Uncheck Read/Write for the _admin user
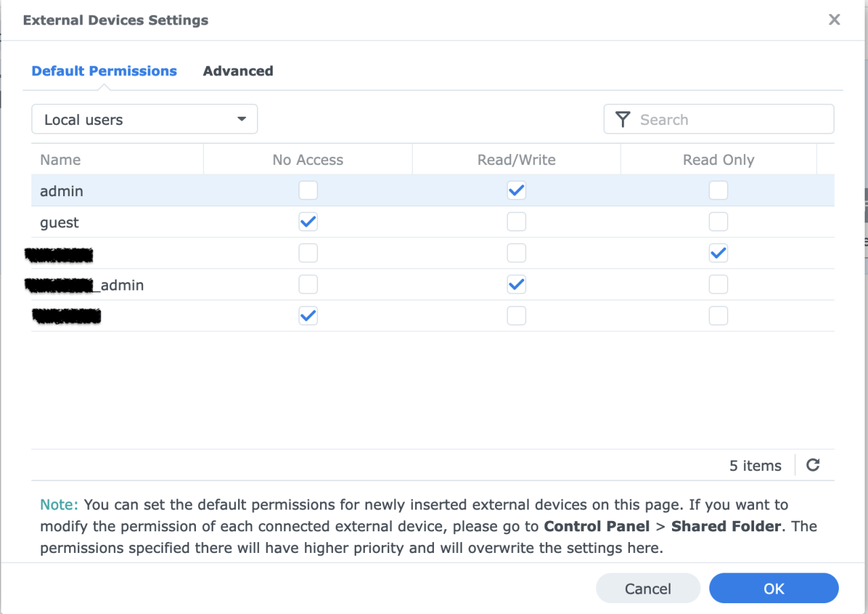868x614 pixels. 516,285
